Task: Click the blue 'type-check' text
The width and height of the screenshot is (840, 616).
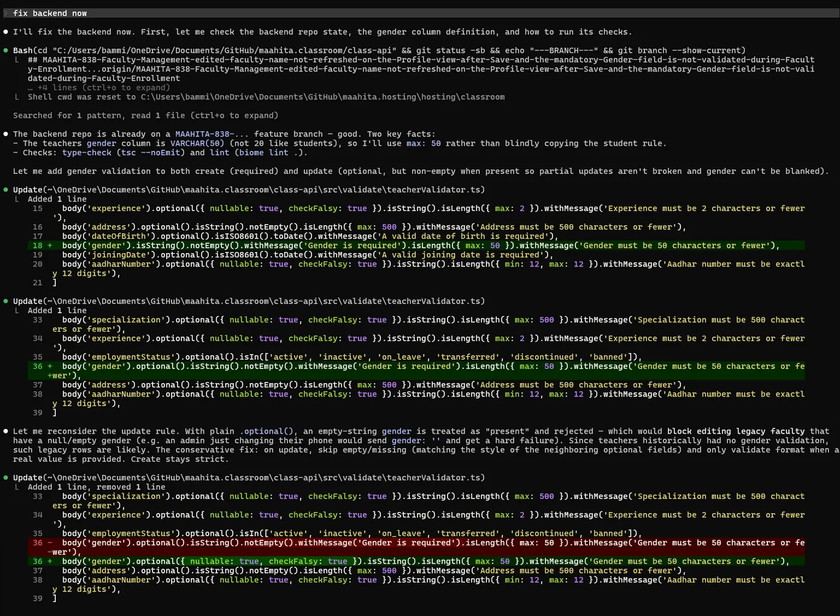Action: [87, 152]
